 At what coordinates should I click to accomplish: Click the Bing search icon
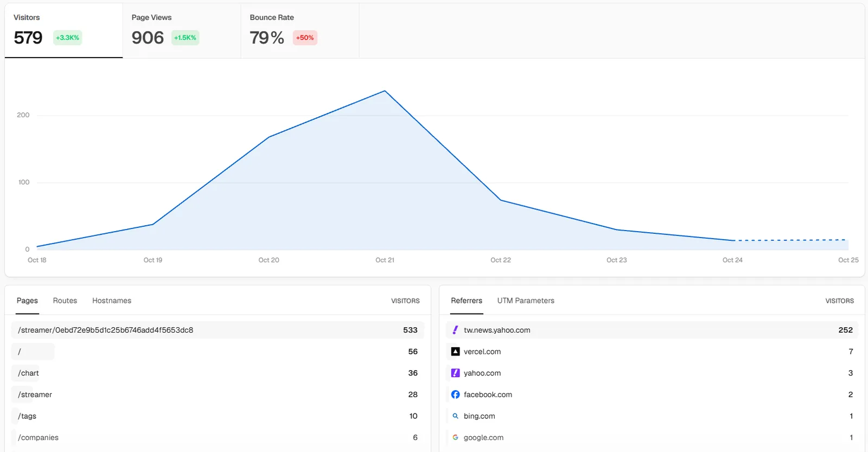point(455,416)
